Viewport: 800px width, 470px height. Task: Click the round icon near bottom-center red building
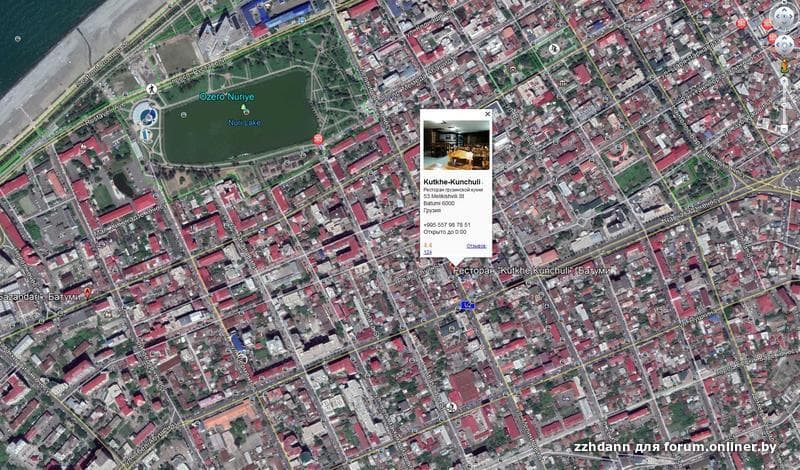pyautogui.click(x=451, y=407)
